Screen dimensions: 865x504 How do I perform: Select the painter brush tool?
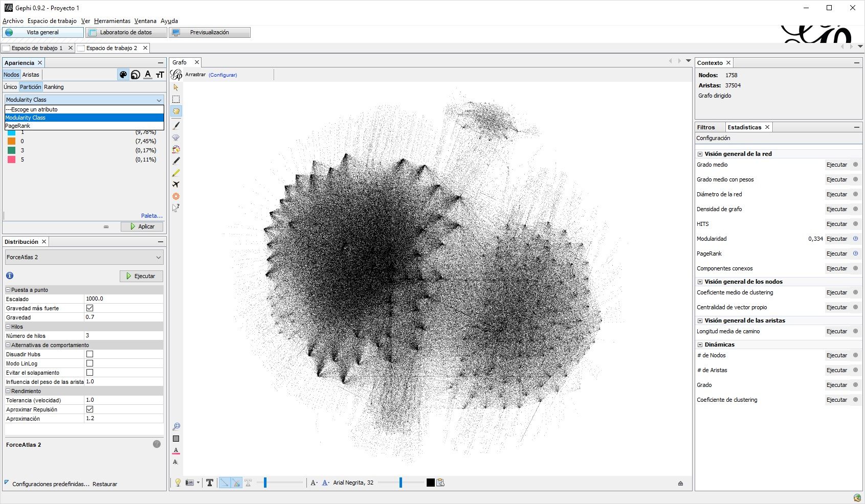click(176, 125)
